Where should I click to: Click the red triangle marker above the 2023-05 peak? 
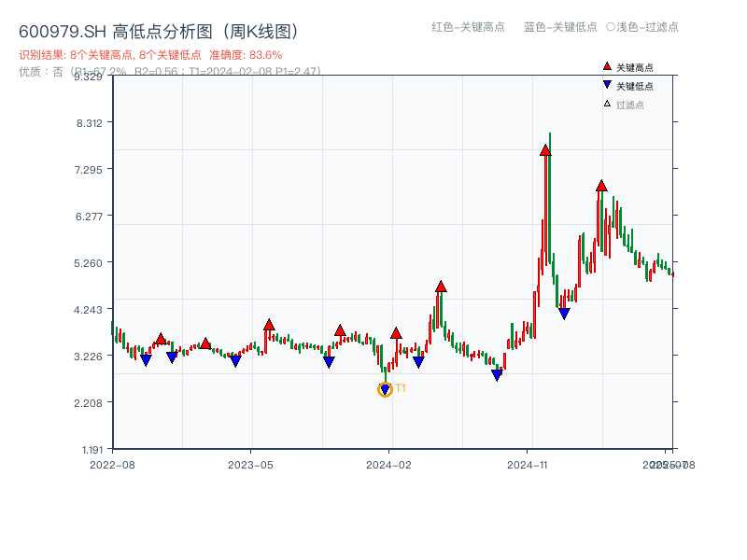pos(270,324)
